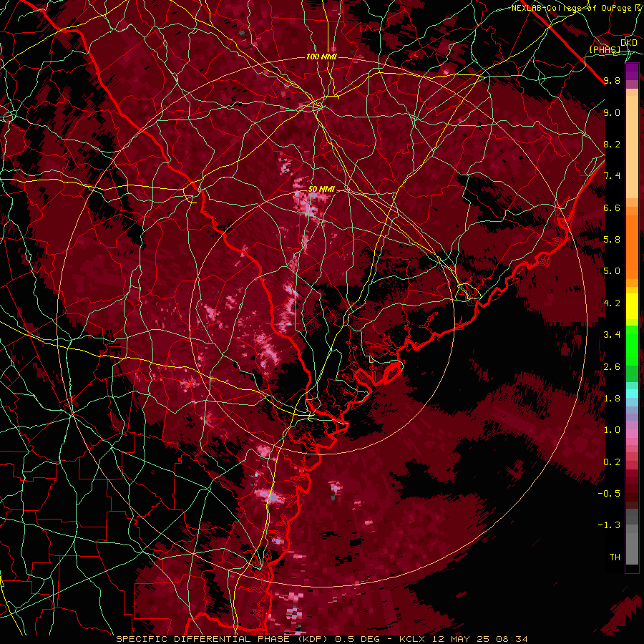Click the "TH" threshold label on the scale
Screen dimensions: 644x644
click(x=615, y=557)
